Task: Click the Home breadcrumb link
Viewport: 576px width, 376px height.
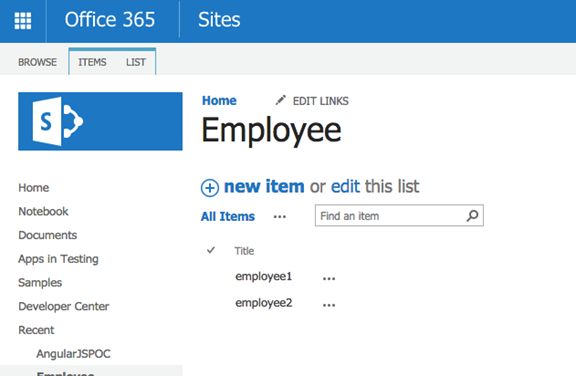Action: pyautogui.click(x=219, y=100)
